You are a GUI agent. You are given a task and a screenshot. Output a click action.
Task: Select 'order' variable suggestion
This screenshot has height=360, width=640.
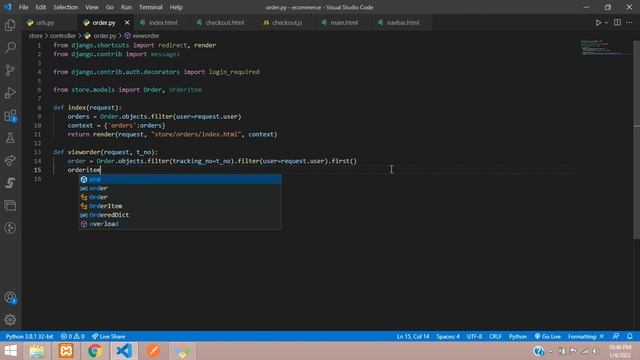(x=180, y=188)
